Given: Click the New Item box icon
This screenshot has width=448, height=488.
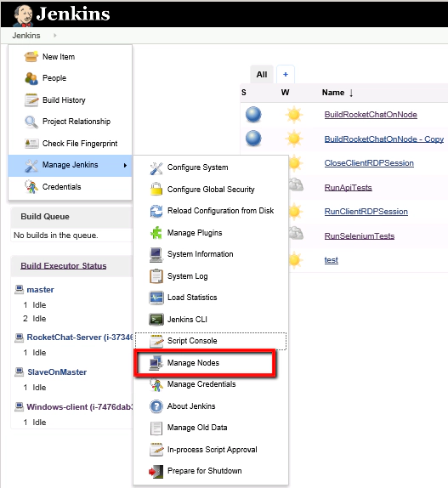Looking at the screenshot, I should click(31, 57).
